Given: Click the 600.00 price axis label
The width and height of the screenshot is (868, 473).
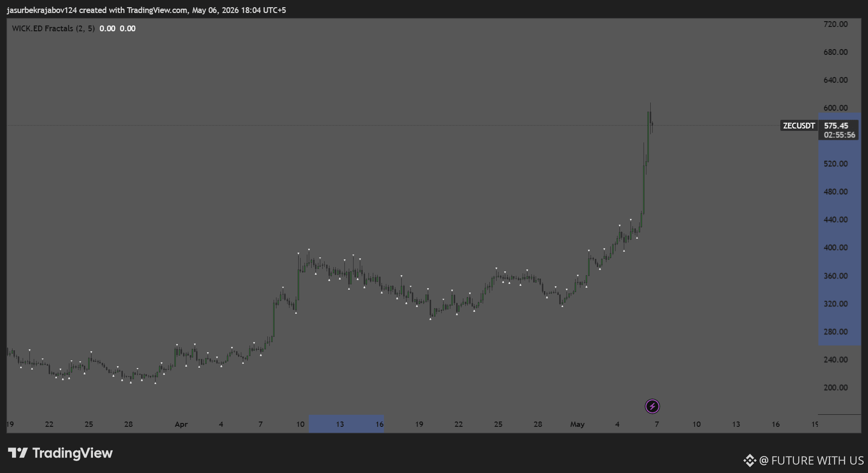Looking at the screenshot, I should 836,108.
